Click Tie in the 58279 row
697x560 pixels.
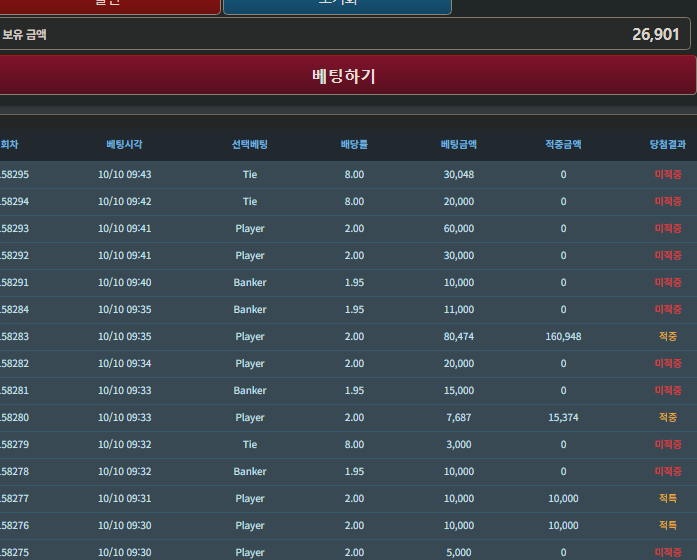(250, 444)
